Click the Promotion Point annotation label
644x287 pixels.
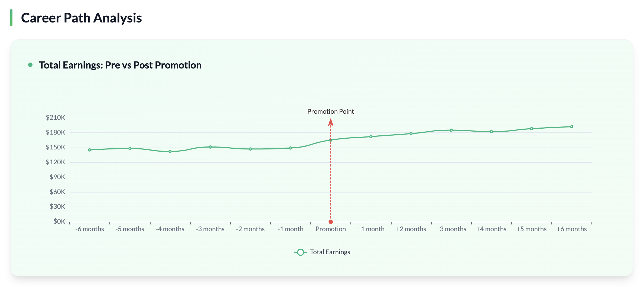[x=331, y=112]
